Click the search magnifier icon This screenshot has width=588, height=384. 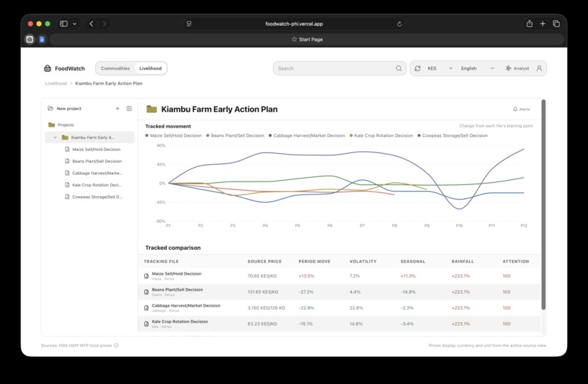tap(398, 68)
